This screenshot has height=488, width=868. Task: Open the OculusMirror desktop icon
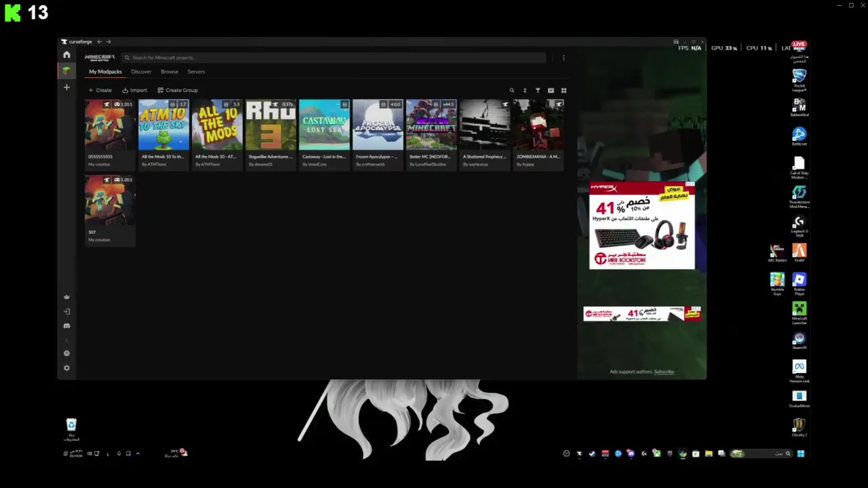tap(800, 399)
